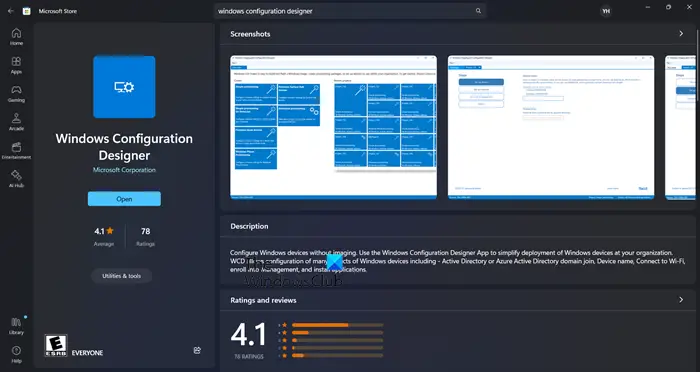Viewport: 700px width, 372px height.
Task: Open the AI Hub section
Action: point(16,179)
